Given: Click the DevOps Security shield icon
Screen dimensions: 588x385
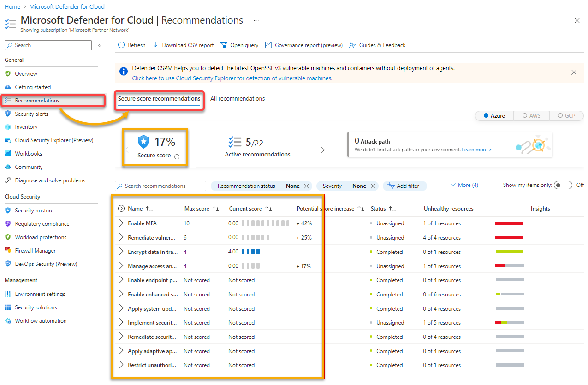Looking at the screenshot, I should (x=8, y=264).
